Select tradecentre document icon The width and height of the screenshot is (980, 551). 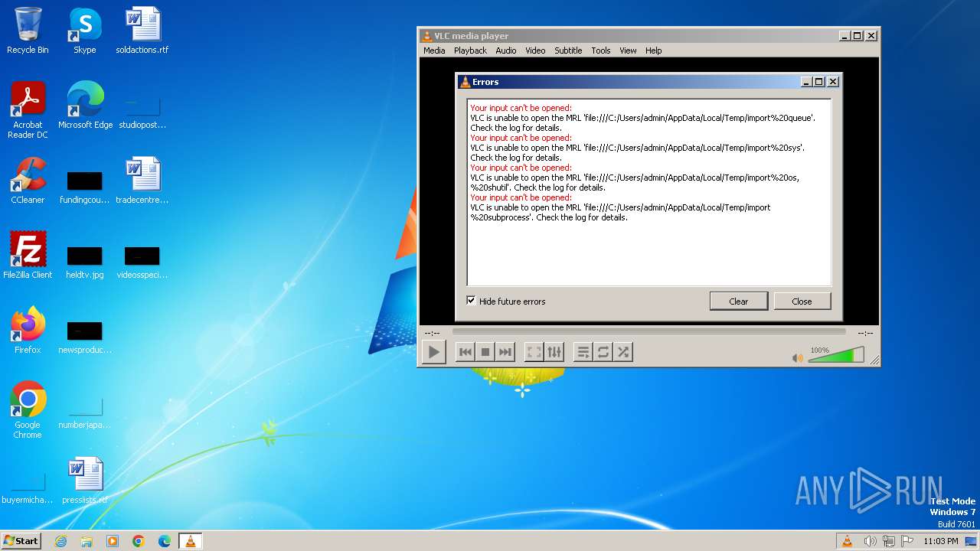coord(142,181)
